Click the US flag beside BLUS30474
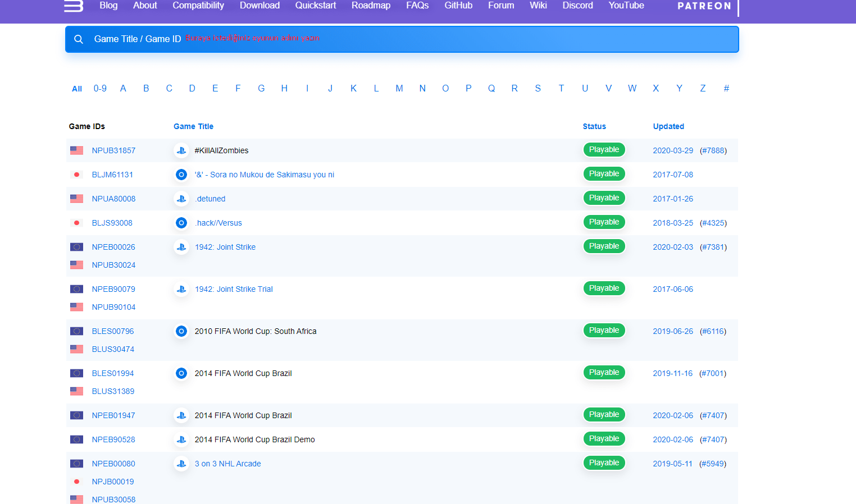This screenshot has height=504, width=856. pos(76,349)
